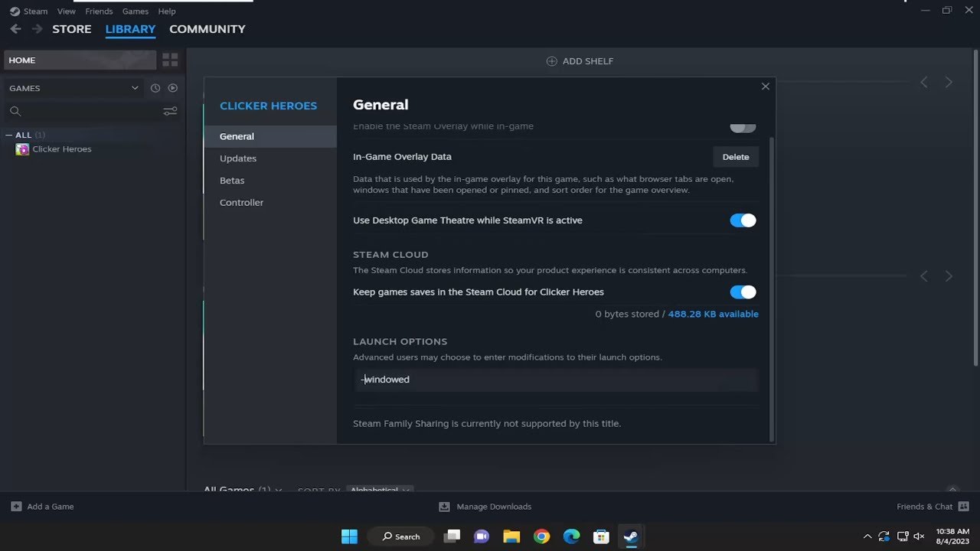Open advanced filter sliders icon
The height and width of the screenshot is (551, 980).
(x=170, y=112)
